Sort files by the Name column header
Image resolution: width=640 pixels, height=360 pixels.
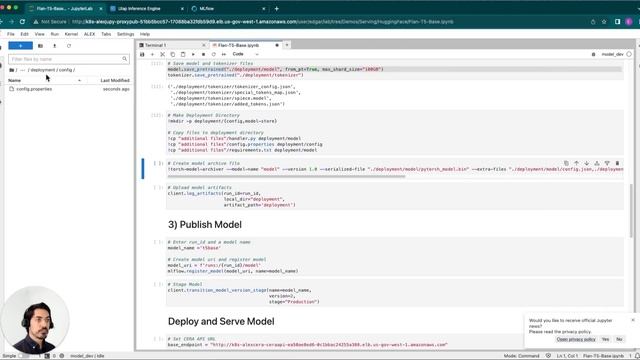44,80
